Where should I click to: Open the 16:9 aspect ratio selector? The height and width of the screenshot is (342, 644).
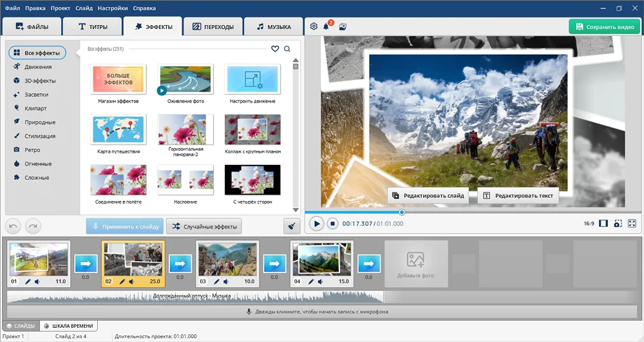tap(589, 223)
